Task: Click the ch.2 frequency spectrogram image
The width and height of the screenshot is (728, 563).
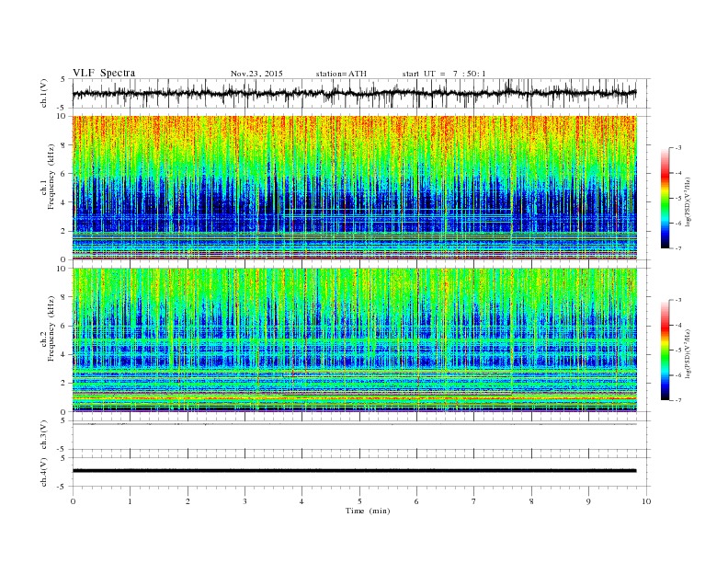Action: point(354,340)
